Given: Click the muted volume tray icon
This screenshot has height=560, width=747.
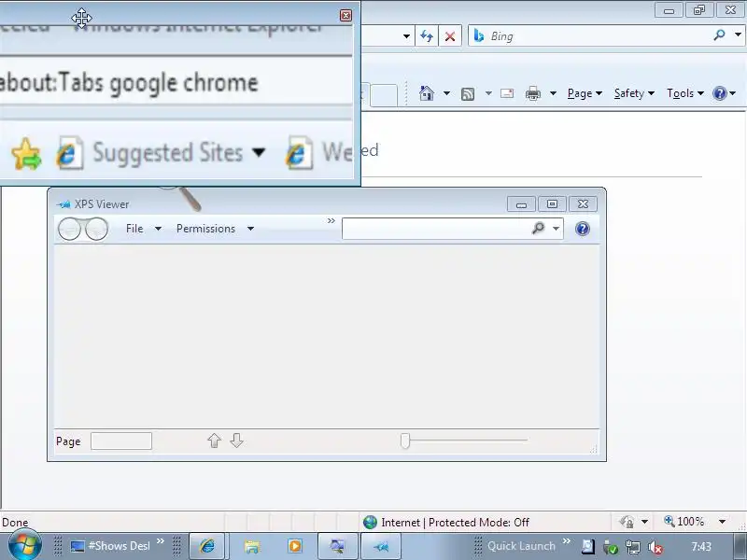Looking at the screenshot, I should [656, 547].
